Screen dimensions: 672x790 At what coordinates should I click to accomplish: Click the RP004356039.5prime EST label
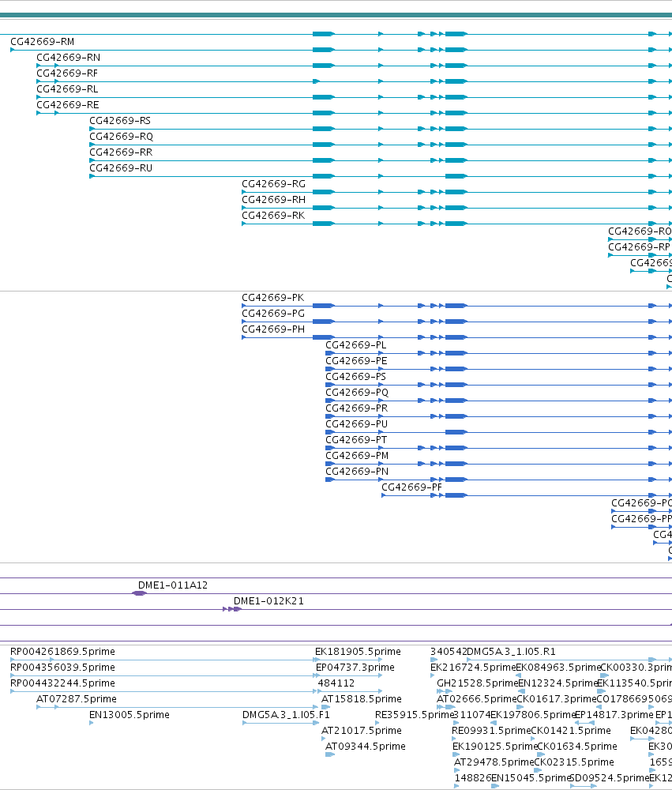[62, 668]
